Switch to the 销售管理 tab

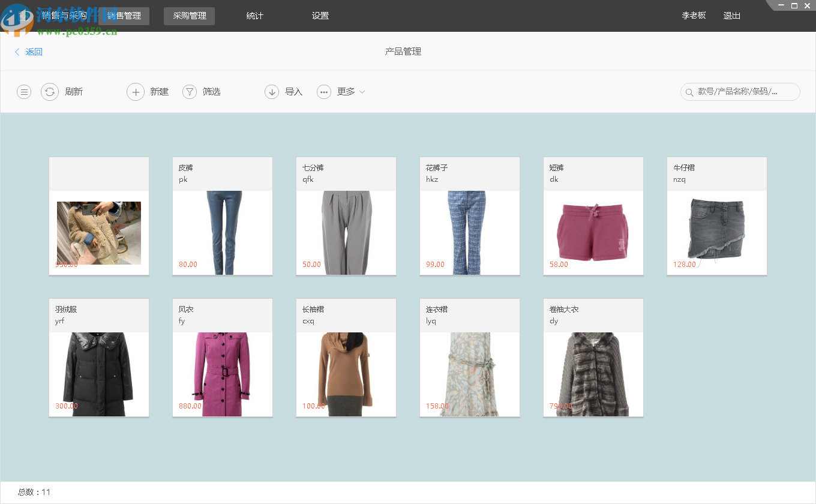[x=124, y=16]
